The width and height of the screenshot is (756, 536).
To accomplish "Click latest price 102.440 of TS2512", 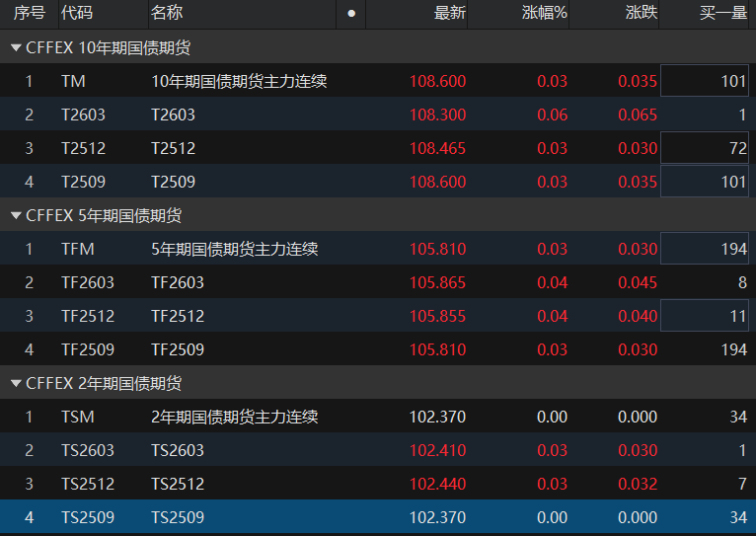I will (x=438, y=484).
